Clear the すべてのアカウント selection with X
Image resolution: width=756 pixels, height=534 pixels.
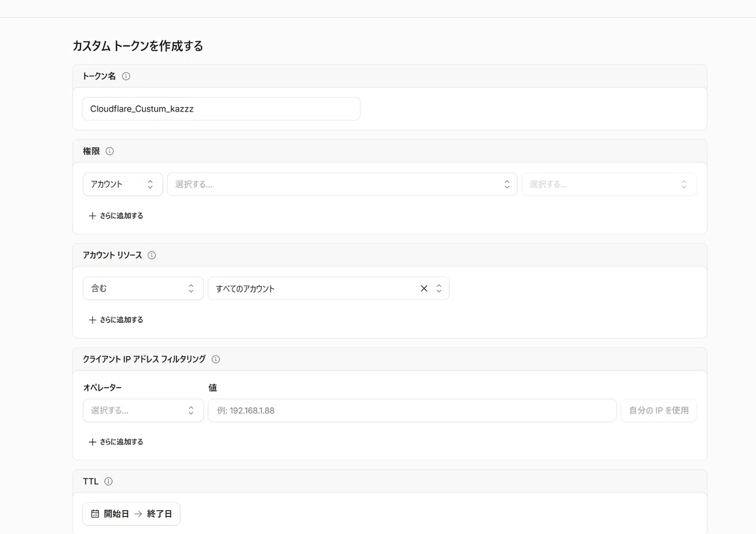coord(424,288)
